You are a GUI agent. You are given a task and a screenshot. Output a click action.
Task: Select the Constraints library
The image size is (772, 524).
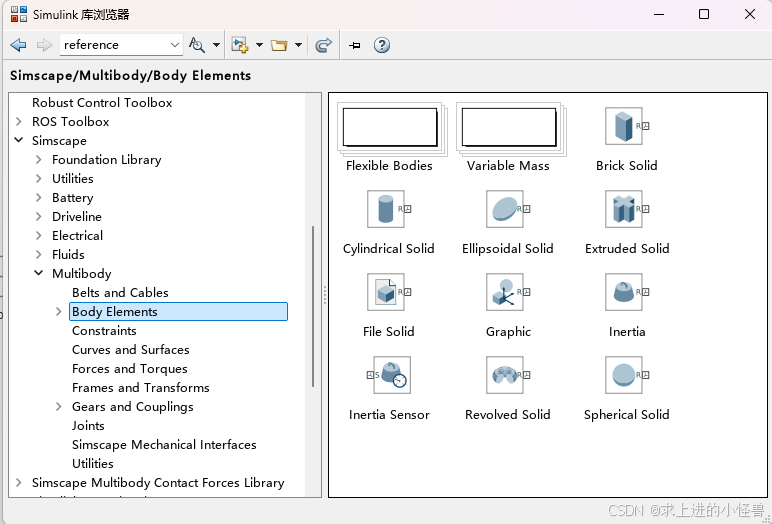click(104, 330)
